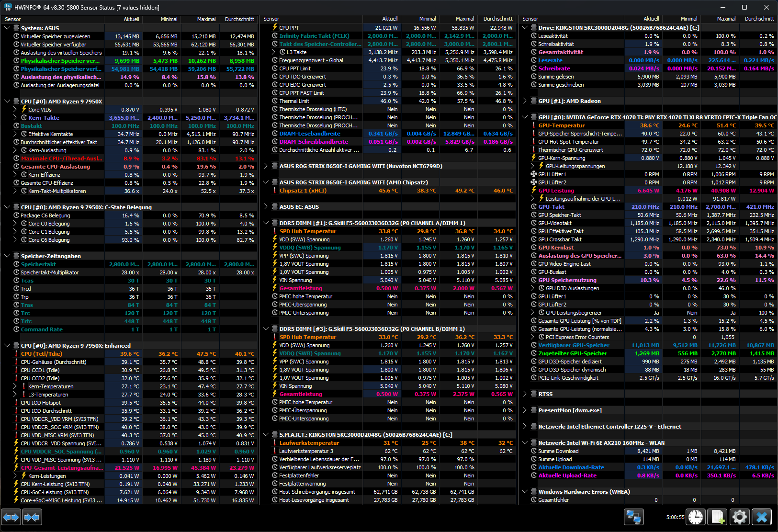Expand the PresentMon [dwm.exe] group
Screen dimensions: 778x532
[x=525, y=410]
